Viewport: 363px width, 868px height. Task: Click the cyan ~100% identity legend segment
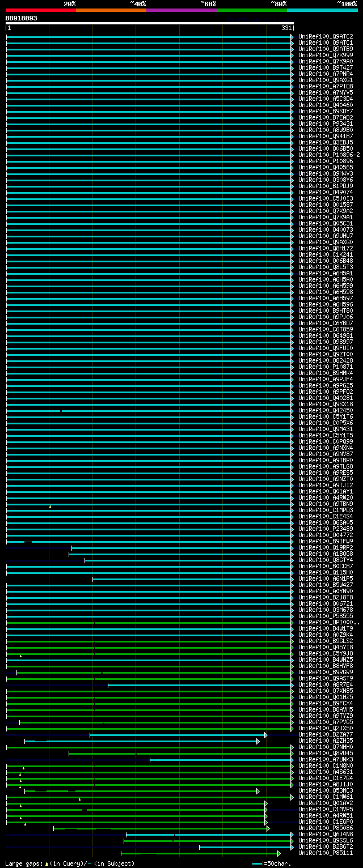[x=322, y=10]
